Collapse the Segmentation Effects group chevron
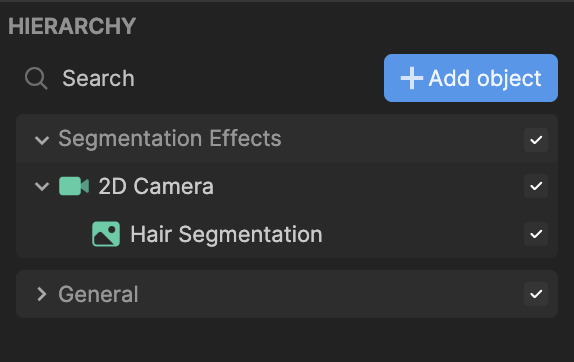 coord(42,140)
